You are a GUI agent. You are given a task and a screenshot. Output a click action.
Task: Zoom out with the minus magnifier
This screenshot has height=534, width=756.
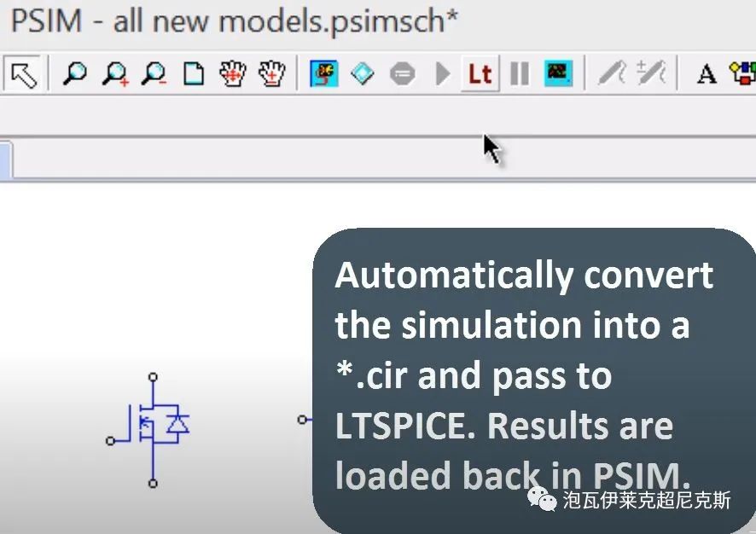click(154, 73)
